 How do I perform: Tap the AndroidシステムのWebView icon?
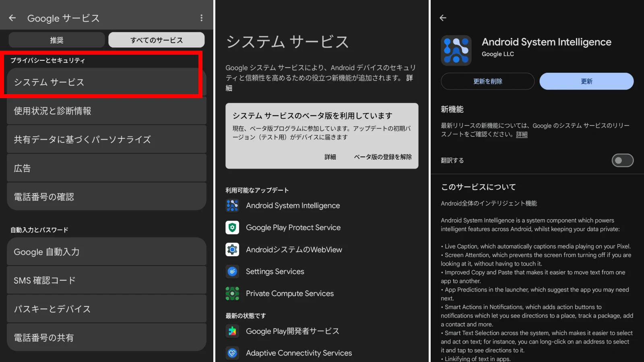232,250
